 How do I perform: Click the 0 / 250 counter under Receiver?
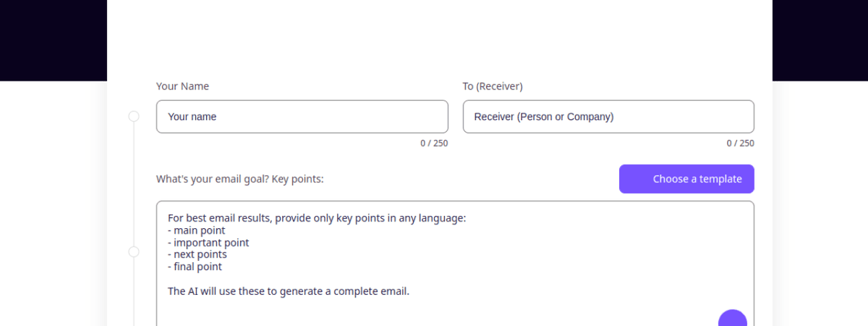coord(740,143)
